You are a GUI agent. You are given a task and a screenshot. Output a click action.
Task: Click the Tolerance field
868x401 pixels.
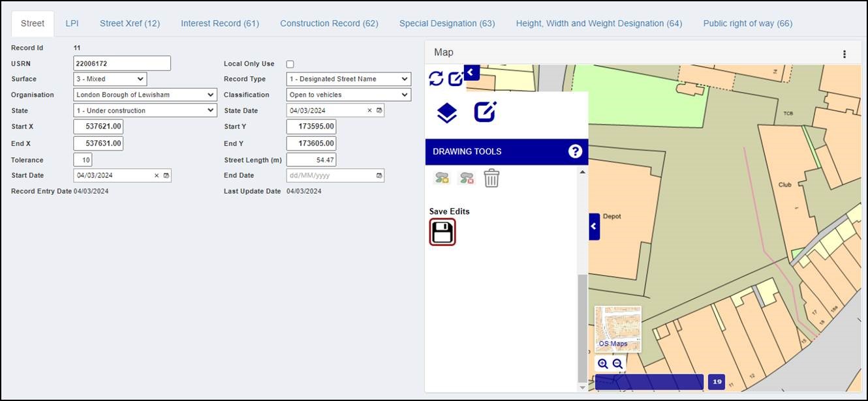point(83,160)
